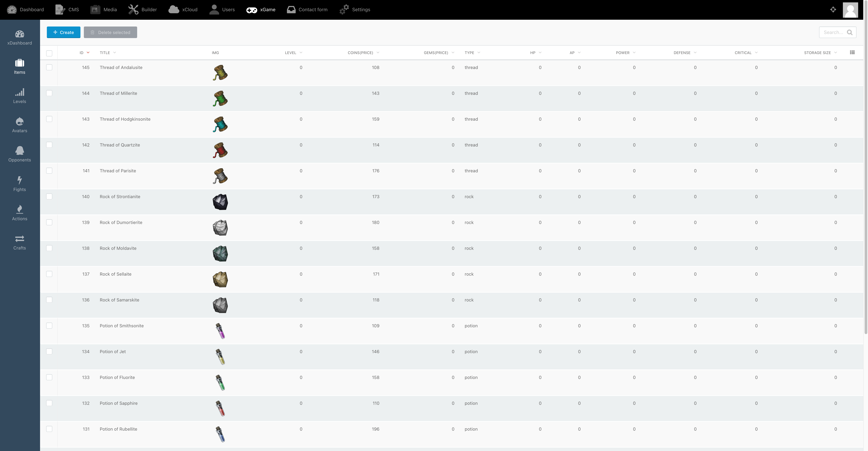Check the select-all checkbox in table header
This screenshot has width=868, height=451.
(49, 53)
